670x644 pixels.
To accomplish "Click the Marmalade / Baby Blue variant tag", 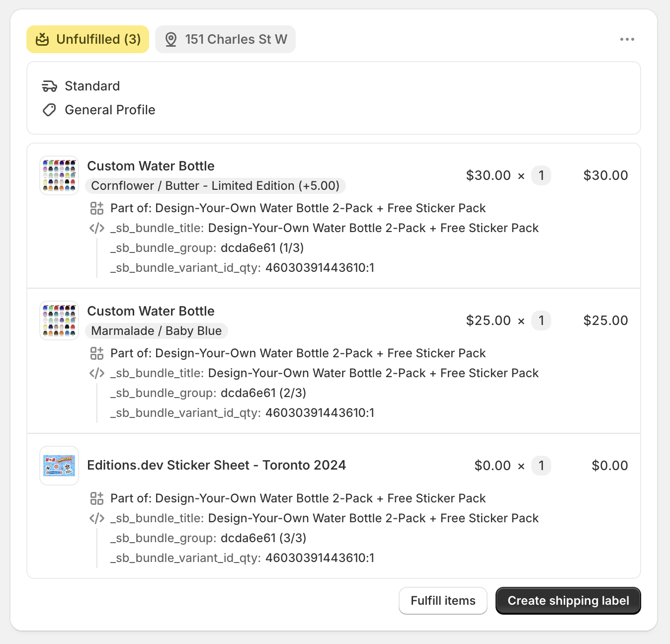I will 156,331.
